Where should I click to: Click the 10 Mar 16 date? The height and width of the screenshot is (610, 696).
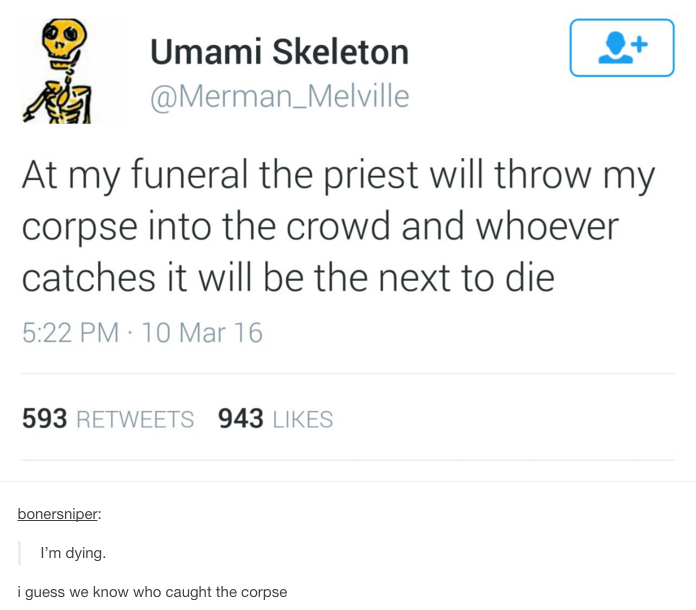tap(202, 332)
